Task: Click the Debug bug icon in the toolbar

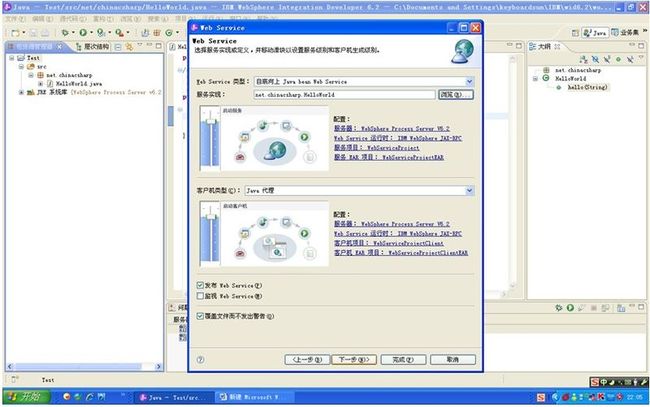Action: coord(65,32)
